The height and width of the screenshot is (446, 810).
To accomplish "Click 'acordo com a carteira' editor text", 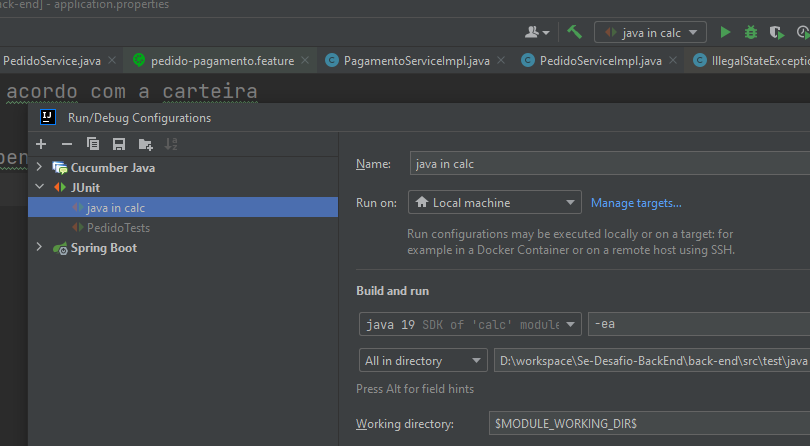I will (x=132, y=91).
